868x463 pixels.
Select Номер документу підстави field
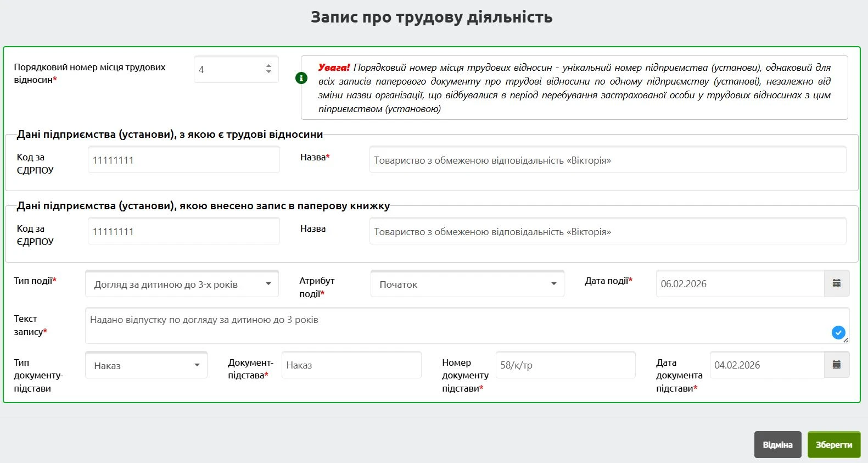pyautogui.click(x=565, y=365)
